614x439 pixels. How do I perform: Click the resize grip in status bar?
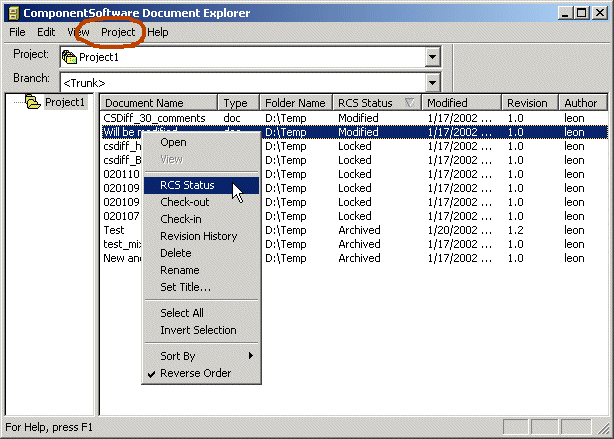(603, 428)
